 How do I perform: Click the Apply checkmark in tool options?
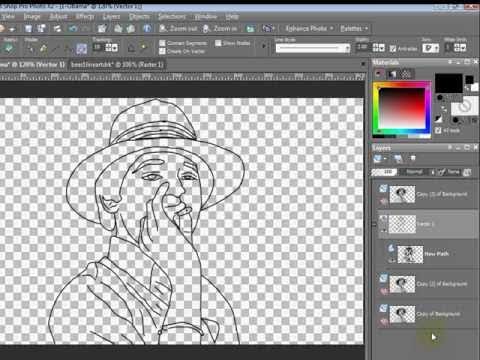[x=9, y=49]
